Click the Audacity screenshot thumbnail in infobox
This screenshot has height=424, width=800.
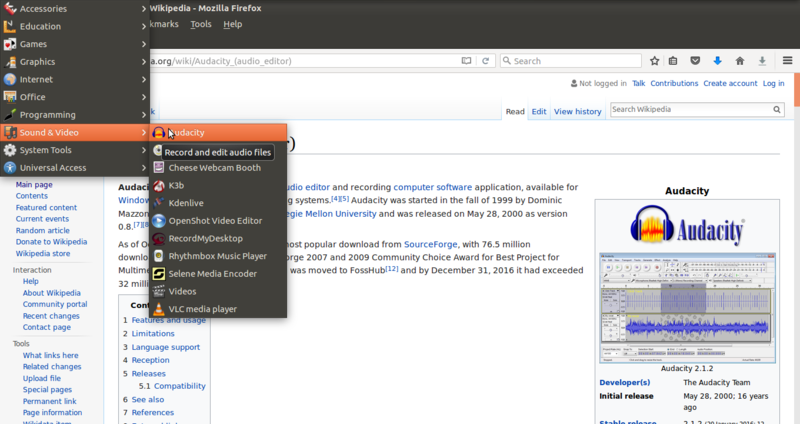click(687, 308)
